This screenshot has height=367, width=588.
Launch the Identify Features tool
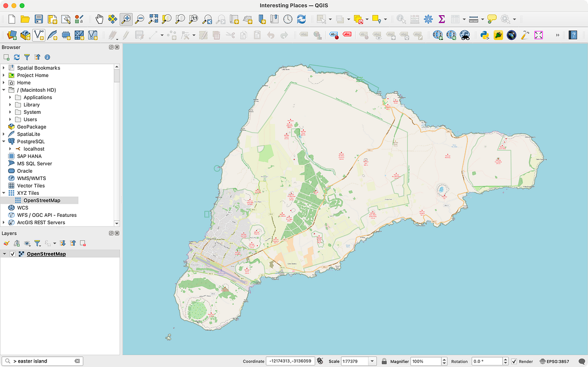[x=401, y=19]
